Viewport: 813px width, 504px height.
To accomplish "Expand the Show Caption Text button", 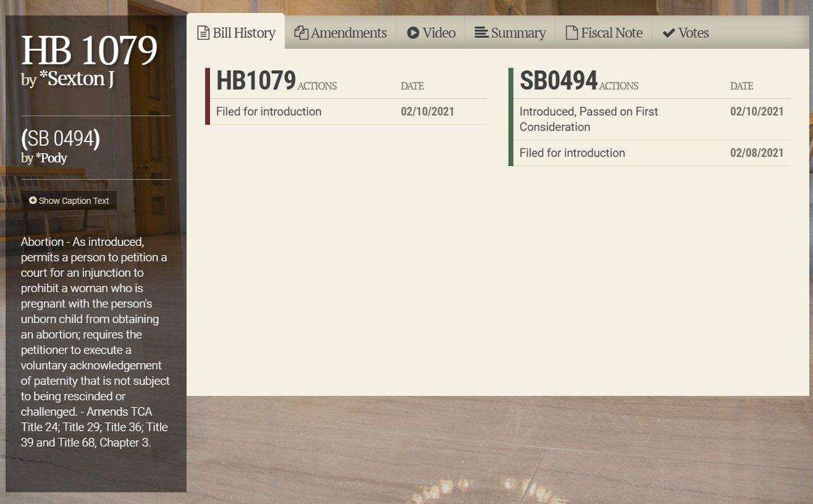I will [x=69, y=201].
